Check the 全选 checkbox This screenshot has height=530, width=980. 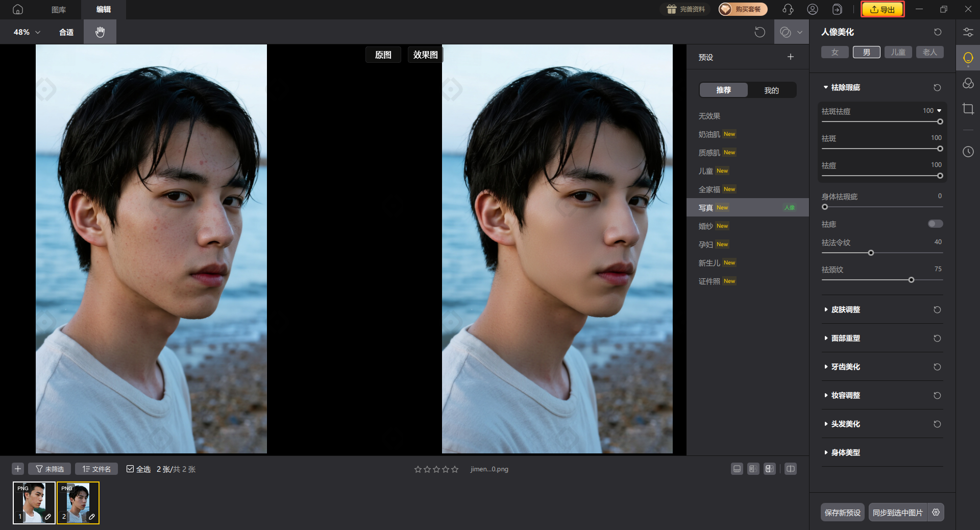pyautogui.click(x=130, y=469)
